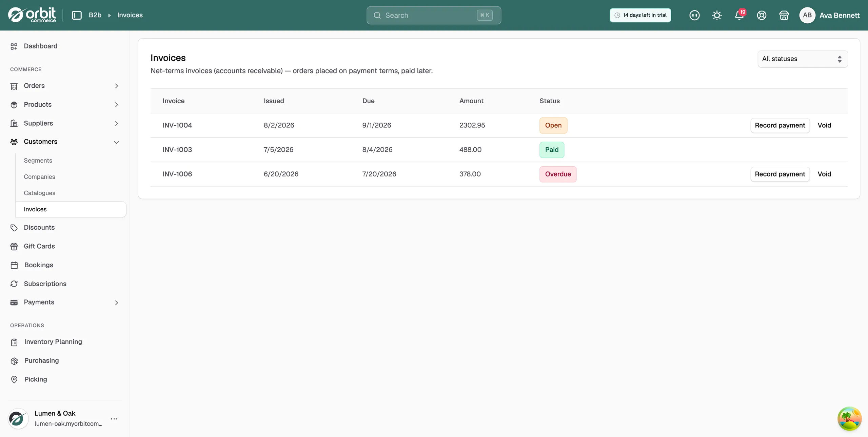The height and width of the screenshot is (437, 868).
Task: Click the Inventory Planning clipboard icon
Action: (14, 342)
